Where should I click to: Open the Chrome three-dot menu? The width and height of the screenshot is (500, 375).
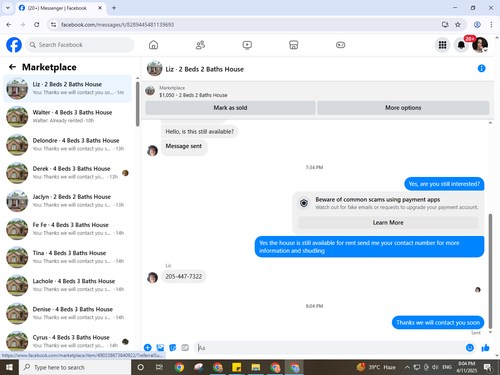point(491,24)
